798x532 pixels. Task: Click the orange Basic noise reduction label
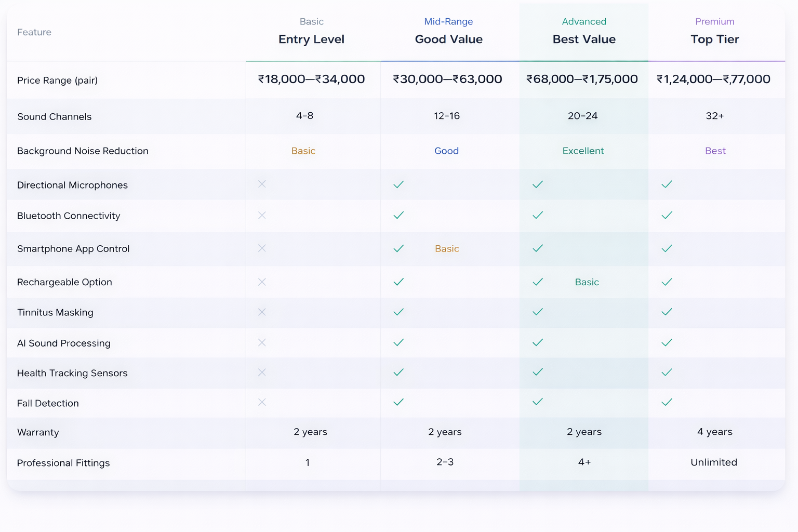(x=303, y=151)
